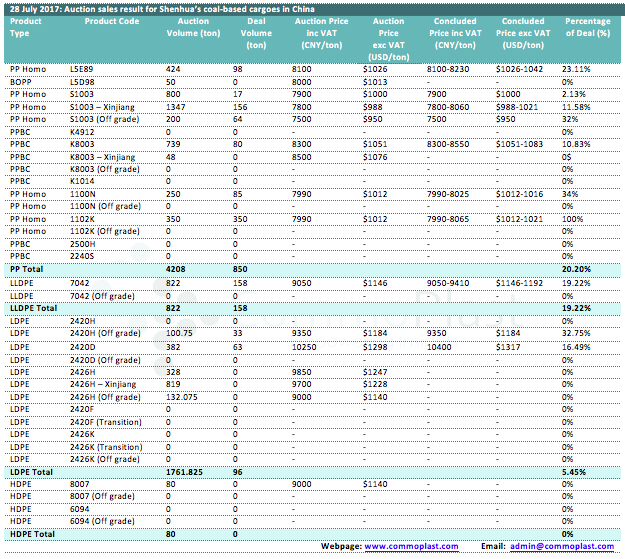Select product code 2426H – Xinjiang
The image size is (625, 559).
coord(102,384)
